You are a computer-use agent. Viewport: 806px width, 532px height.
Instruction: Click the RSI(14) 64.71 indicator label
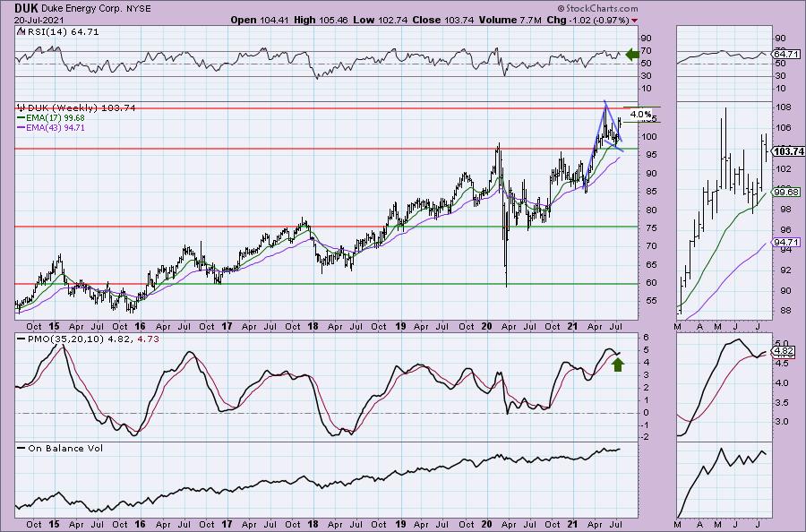pos(62,31)
